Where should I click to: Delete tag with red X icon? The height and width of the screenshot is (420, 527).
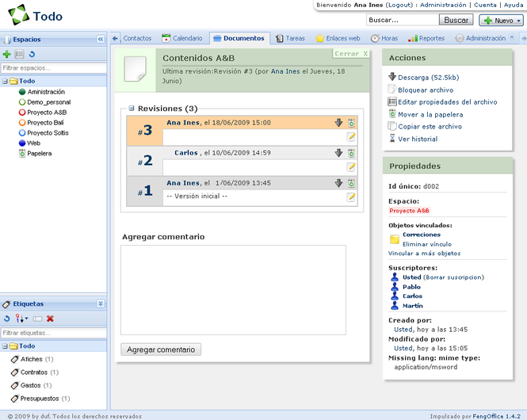coord(50,319)
